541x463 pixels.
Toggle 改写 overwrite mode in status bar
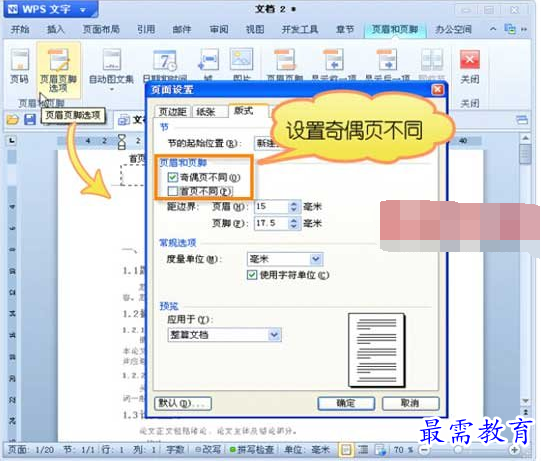pyautogui.click(x=208, y=450)
